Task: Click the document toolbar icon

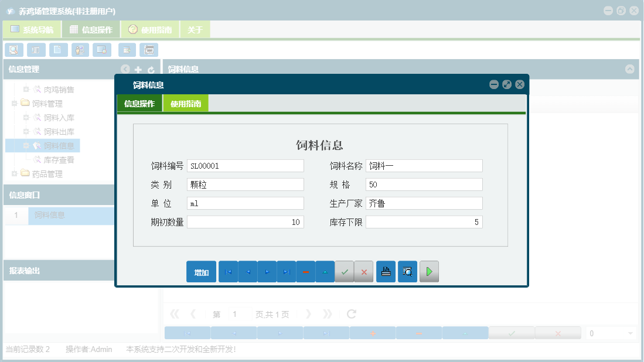Action: click(58, 50)
